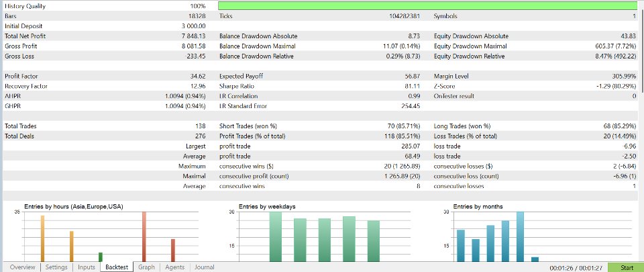Open the Overview tab

22,267
